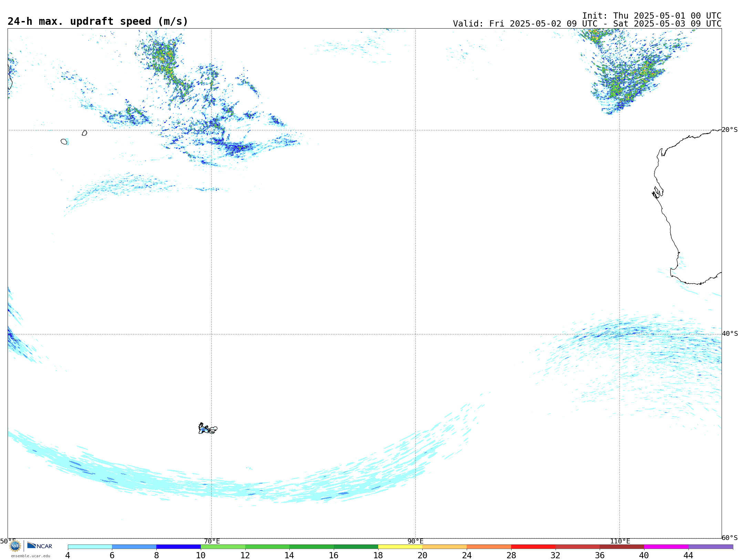Click the Kerguelen Islands outline on map
The height and width of the screenshot is (560, 744).
(x=208, y=428)
